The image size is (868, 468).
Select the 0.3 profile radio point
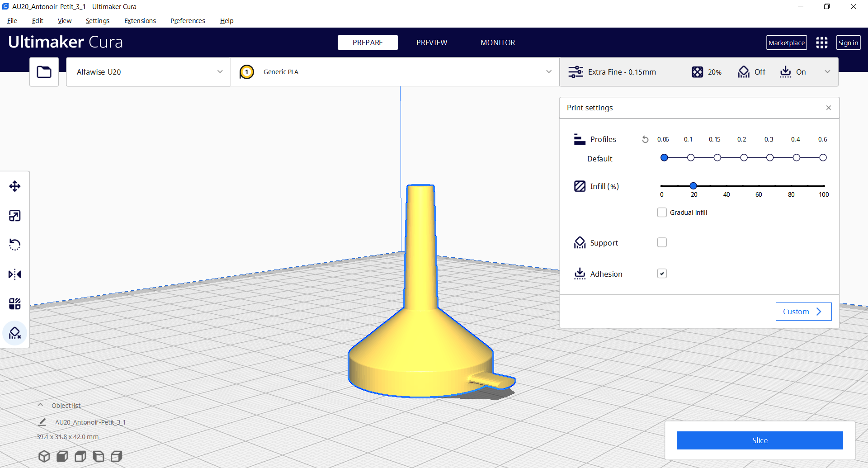pos(770,158)
